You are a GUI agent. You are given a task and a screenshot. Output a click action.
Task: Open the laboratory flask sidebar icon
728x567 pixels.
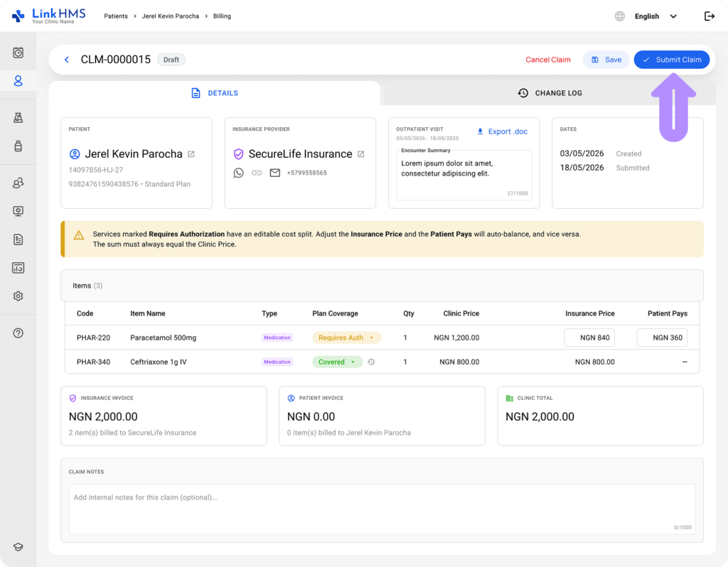point(18,118)
